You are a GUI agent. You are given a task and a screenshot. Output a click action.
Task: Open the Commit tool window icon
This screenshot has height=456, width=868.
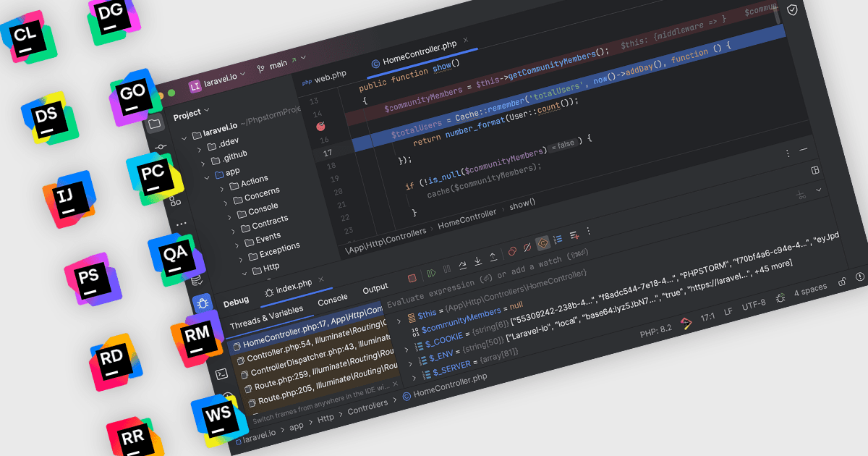click(161, 147)
